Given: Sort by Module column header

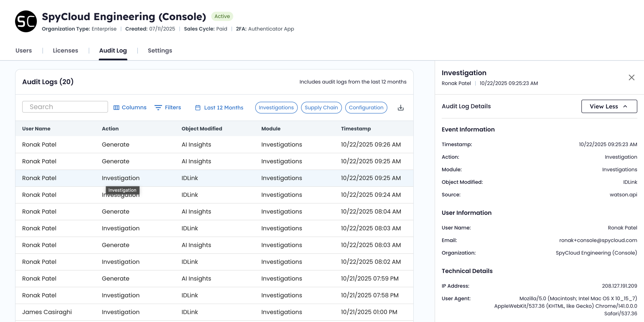Looking at the screenshot, I should 271,129.
